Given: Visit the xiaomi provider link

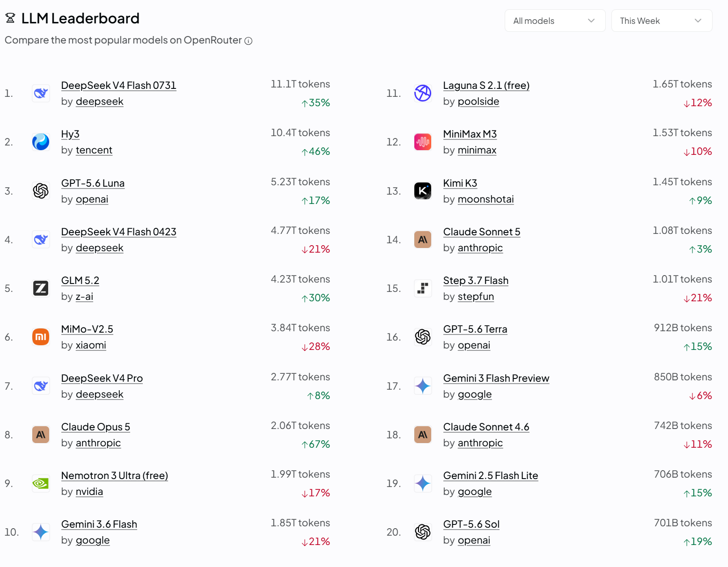Looking at the screenshot, I should point(91,345).
